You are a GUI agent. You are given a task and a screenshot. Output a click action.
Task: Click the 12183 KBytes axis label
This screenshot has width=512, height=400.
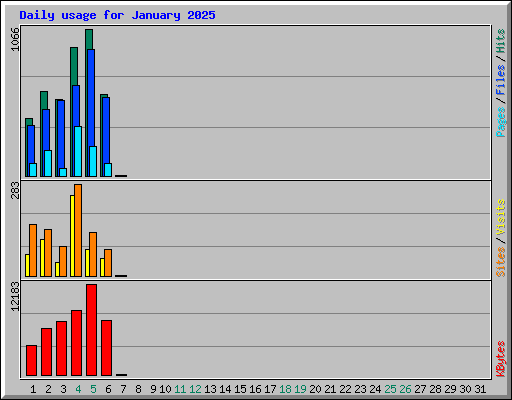pos(15,297)
